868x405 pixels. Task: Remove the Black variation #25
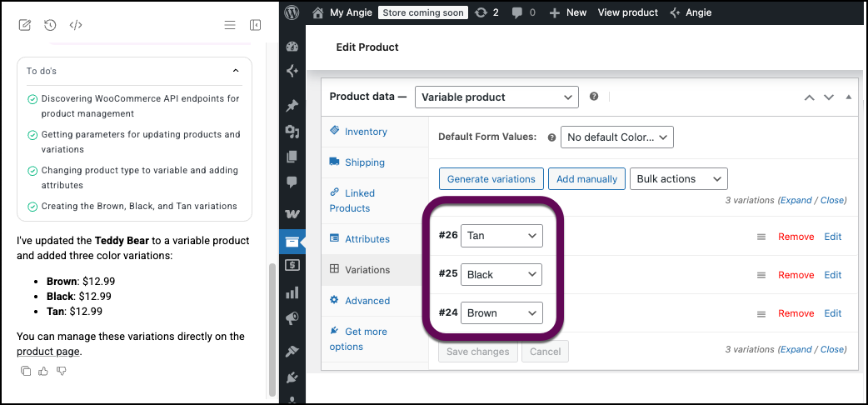[x=796, y=275]
